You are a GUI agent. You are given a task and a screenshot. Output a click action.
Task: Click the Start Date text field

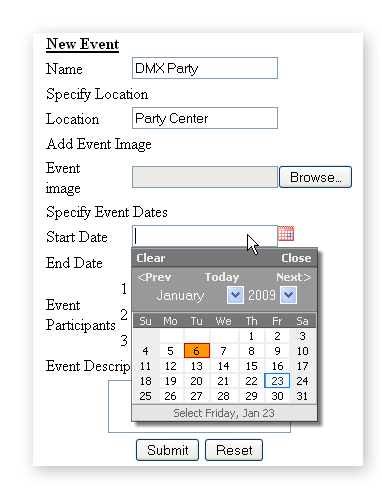(x=205, y=236)
